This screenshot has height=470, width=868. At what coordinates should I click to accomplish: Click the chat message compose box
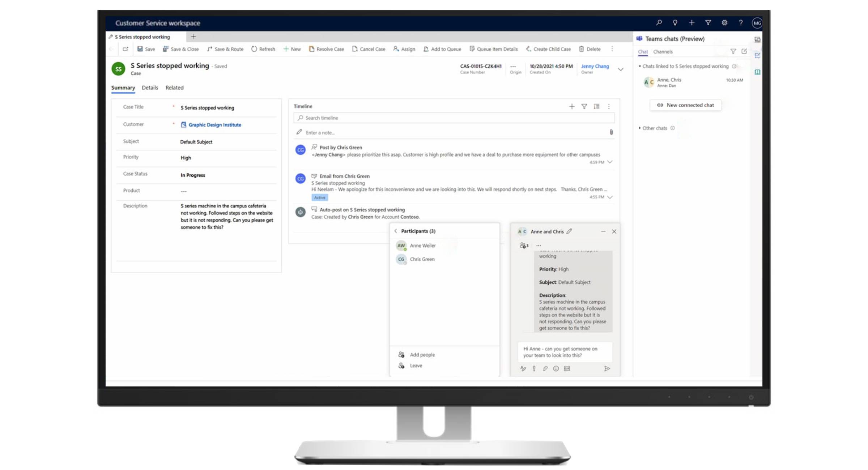click(x=565, y=352)
